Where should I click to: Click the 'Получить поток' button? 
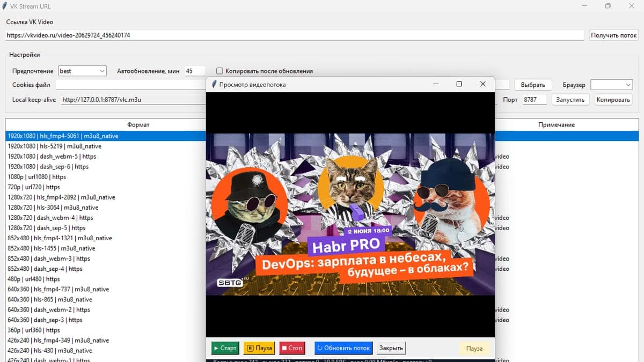click(x=613, y=35)
